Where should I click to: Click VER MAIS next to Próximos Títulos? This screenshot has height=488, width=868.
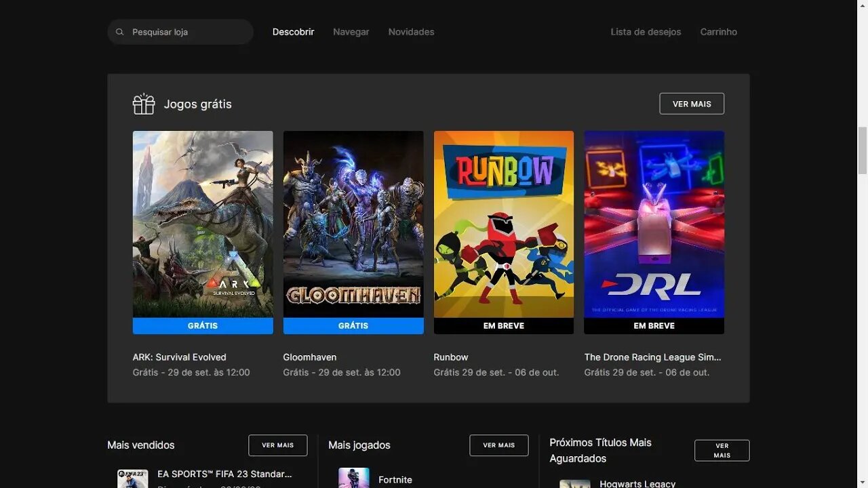(x=722, y=451)
